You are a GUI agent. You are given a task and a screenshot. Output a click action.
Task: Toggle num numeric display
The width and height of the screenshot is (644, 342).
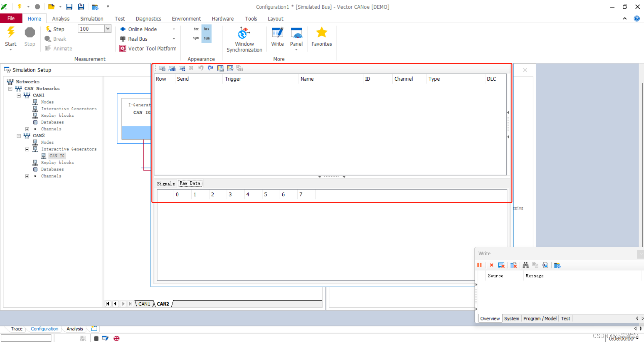point(207,38)
